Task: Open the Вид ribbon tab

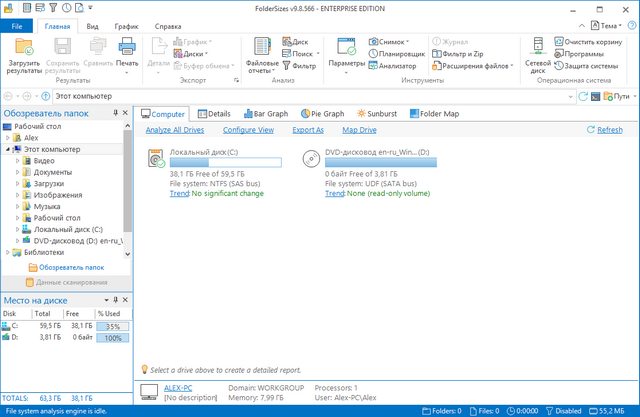Action: coord(92,25)
